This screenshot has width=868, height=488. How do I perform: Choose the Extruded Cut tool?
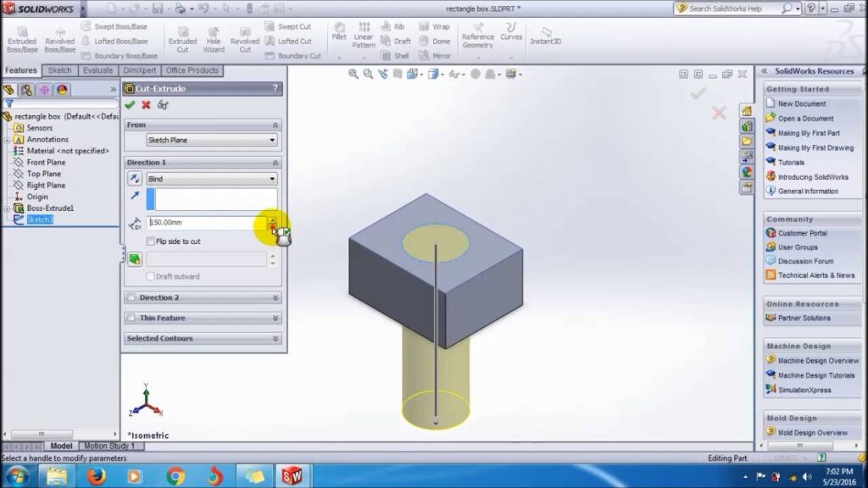183,40
